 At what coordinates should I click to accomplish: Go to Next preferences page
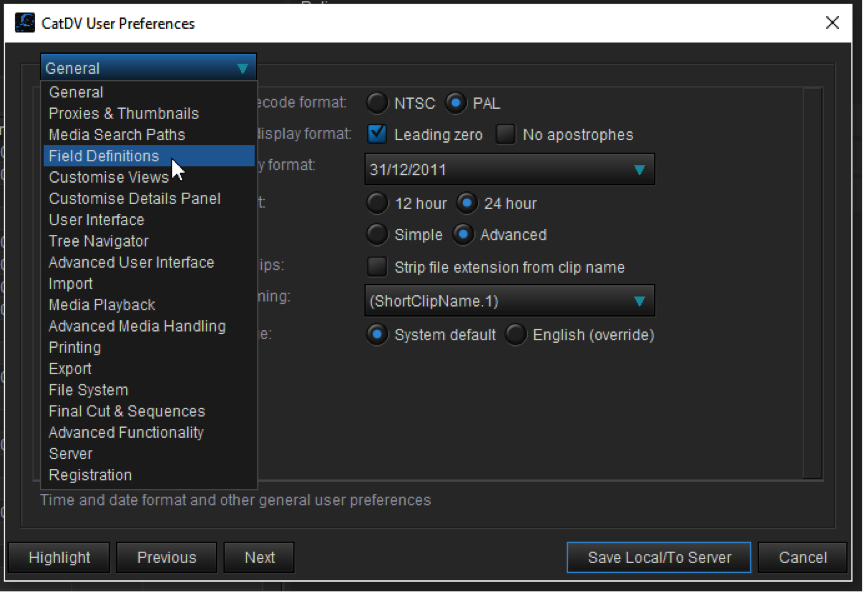tap(259, 557)
